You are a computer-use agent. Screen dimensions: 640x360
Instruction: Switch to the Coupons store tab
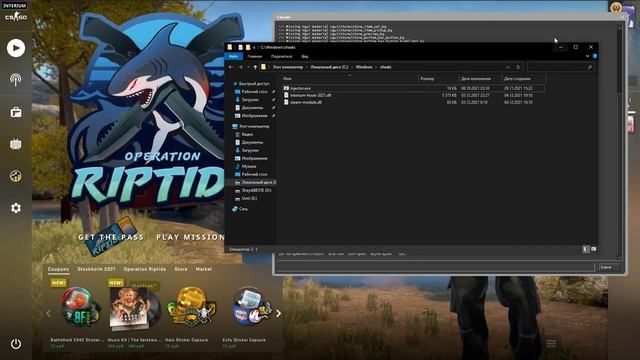click(58, 269)
